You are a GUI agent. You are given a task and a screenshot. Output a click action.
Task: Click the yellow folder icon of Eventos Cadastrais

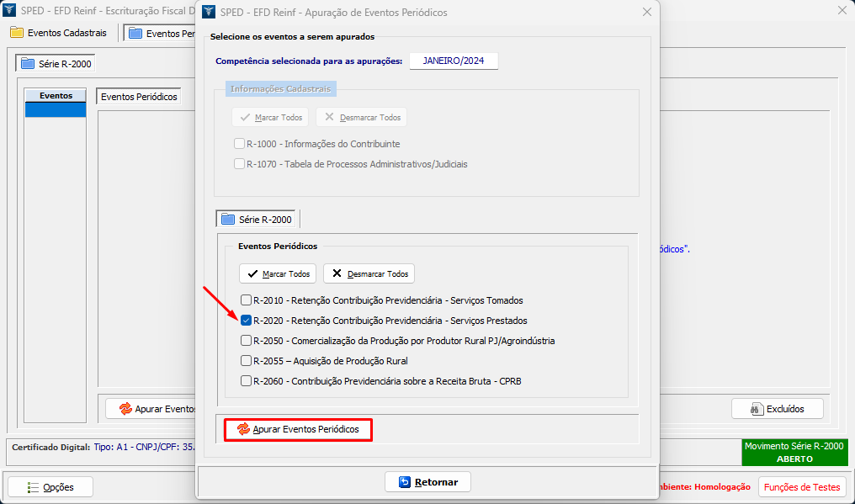pos(17,33)
